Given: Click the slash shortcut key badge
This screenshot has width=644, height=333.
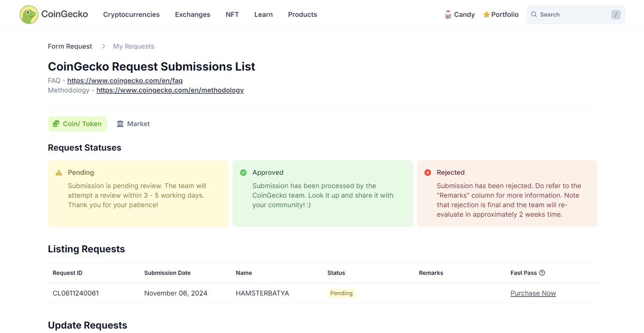Looking at the screenshot, I should pyautogui.click(x=616, y=14).
